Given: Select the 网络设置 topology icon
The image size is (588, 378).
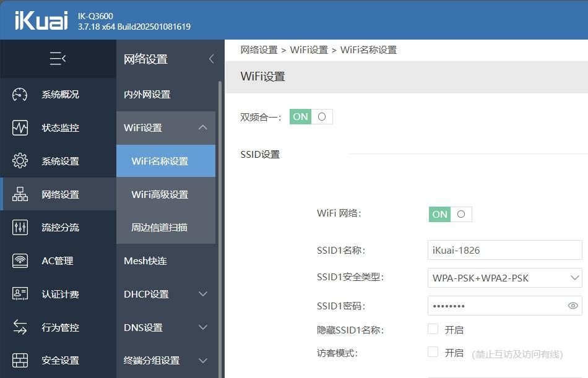Looking at the screenshot, I should [x=20, y=194].
